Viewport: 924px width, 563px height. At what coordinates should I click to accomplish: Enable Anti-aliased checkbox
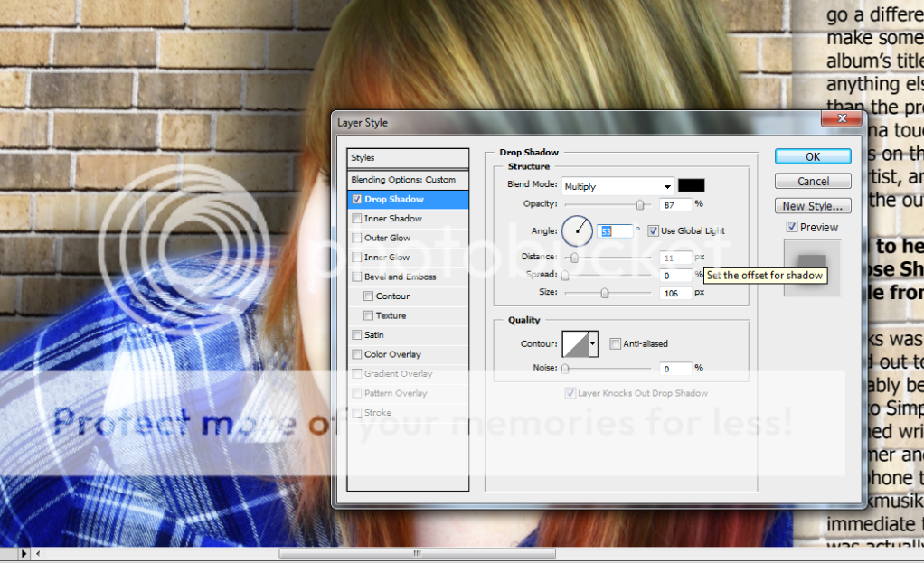coord(616,343)
